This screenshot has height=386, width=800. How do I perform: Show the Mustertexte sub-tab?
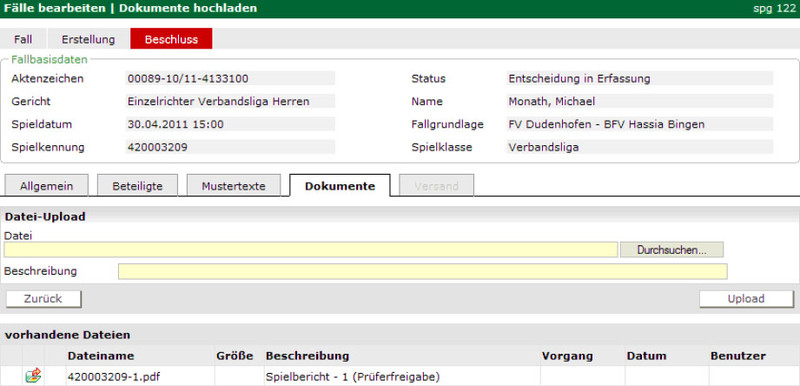(x=234, y=186)
